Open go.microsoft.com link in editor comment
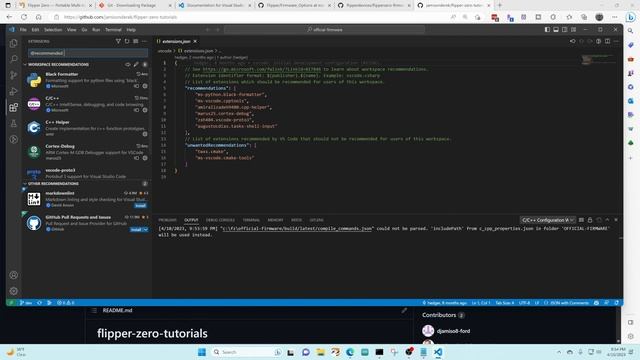Screen dimensions: 640x360 pyautogui.click(x=262, y=69)
